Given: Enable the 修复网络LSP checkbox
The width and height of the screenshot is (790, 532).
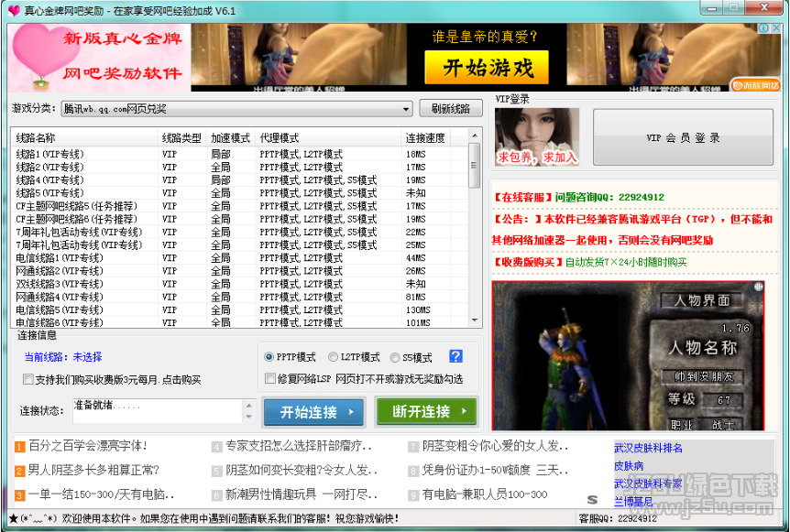Looking at the screenshot, I should coord(270,378).
